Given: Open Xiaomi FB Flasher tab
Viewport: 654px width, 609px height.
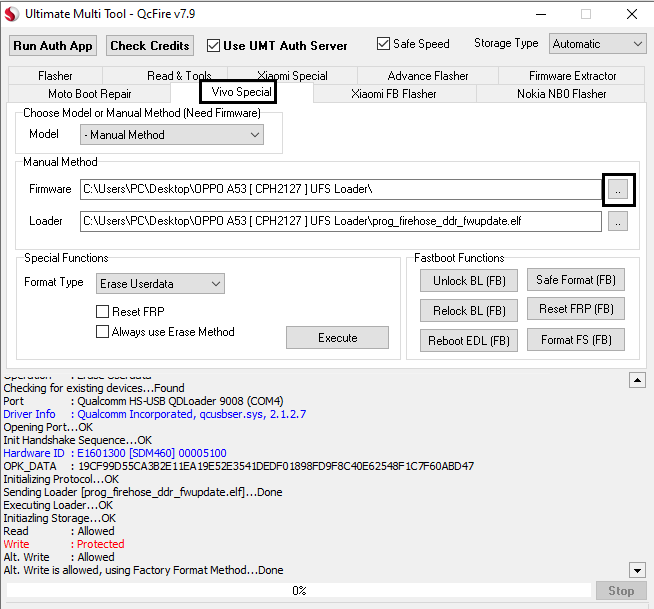Looking at the screenshot, I should [394, 94].
